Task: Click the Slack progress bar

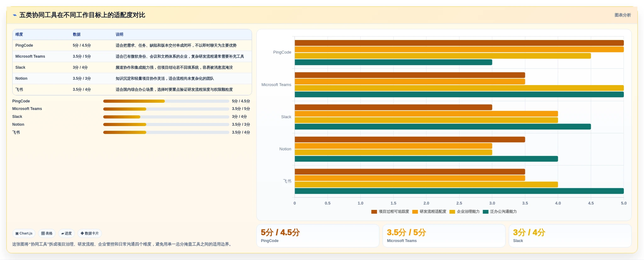Action: click(x=166, y=117)
